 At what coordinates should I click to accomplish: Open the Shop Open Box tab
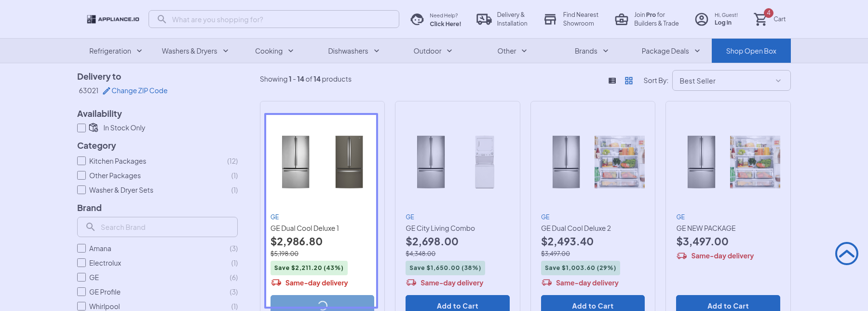point(751,51)
